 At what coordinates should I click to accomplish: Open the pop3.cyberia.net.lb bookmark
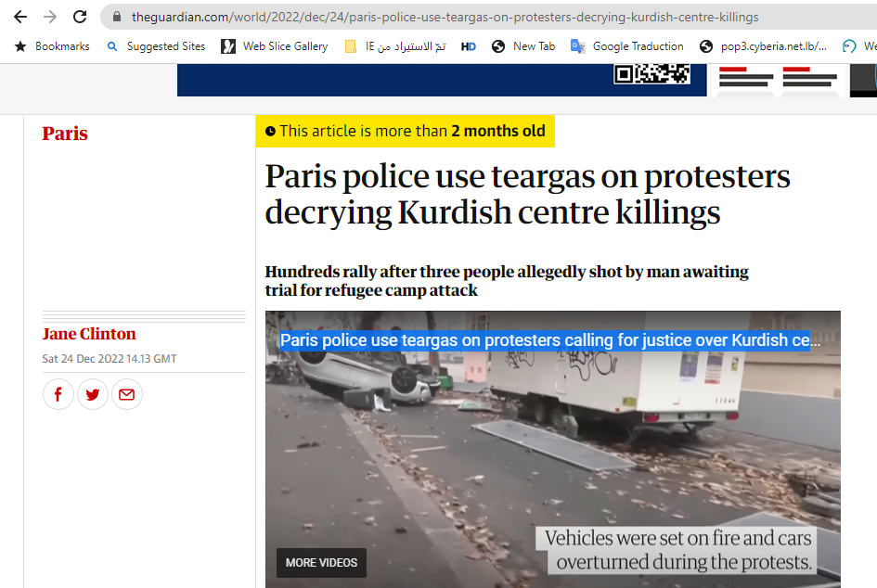coord(763,46)
